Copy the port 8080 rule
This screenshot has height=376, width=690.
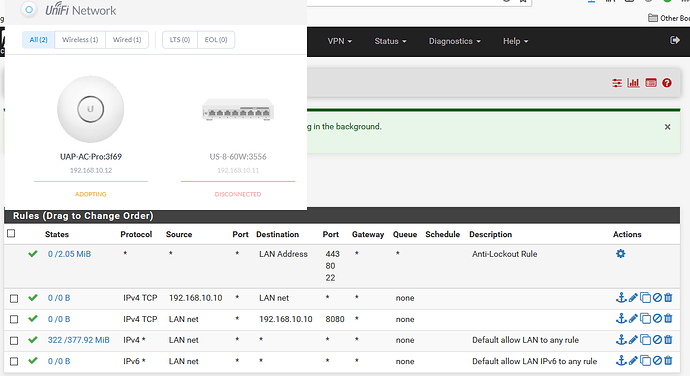(x=646, y=319)
